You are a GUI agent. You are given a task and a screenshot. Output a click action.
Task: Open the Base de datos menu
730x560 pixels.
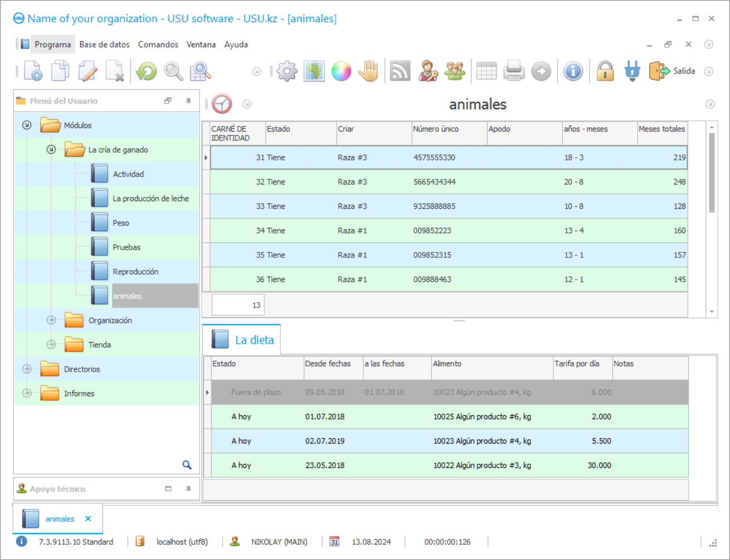[104, 45]
